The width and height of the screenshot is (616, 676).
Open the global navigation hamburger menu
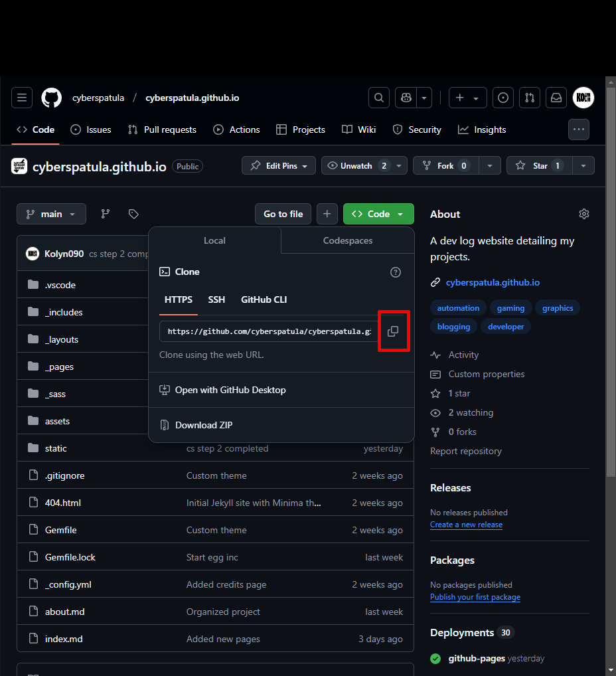pyautogui.click(x=21, y=98)
